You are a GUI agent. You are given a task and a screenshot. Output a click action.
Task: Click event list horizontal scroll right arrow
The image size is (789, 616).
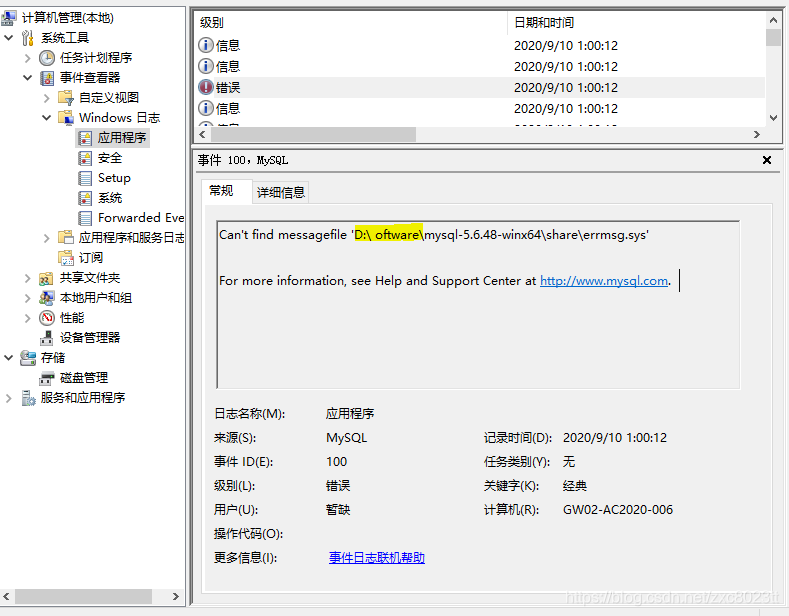coord(757,134)
